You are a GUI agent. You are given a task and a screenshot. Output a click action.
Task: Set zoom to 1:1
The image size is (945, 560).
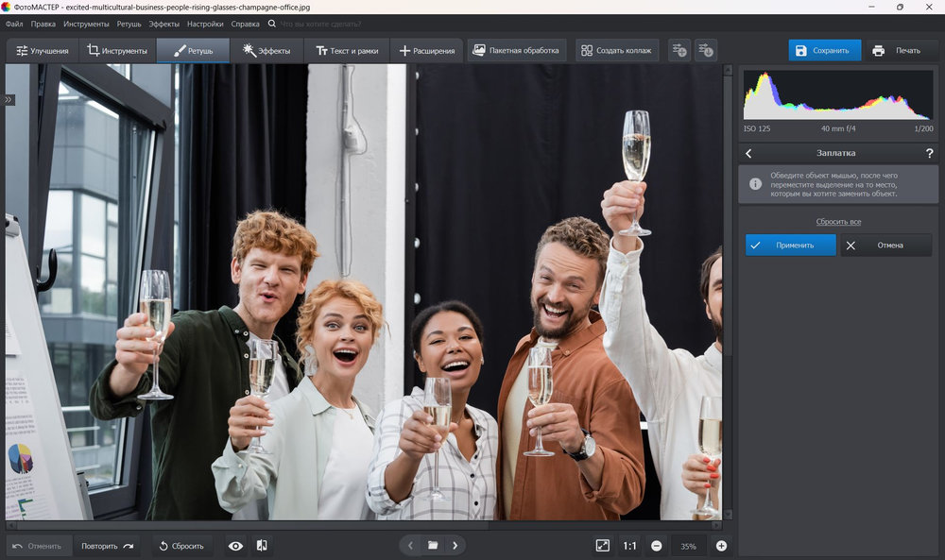[x=629, y=546]
